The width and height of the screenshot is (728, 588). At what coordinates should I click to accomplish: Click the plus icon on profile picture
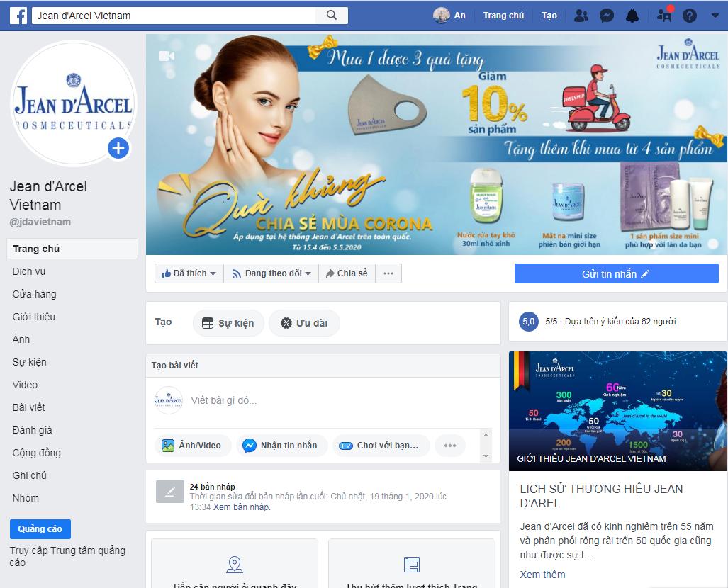(x=118, y=148)
